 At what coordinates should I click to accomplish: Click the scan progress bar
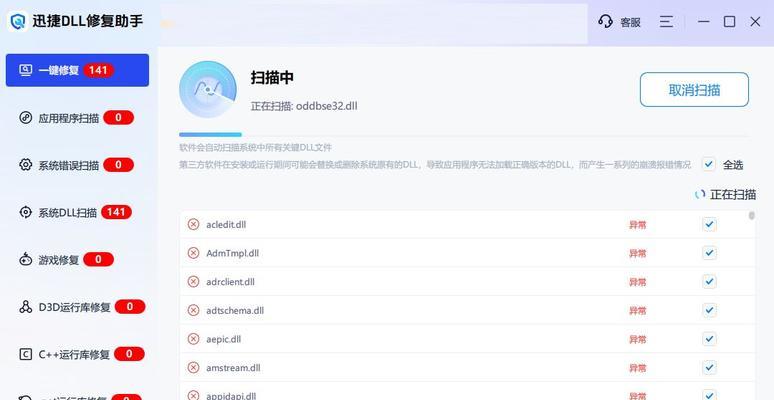pos(210,134)
